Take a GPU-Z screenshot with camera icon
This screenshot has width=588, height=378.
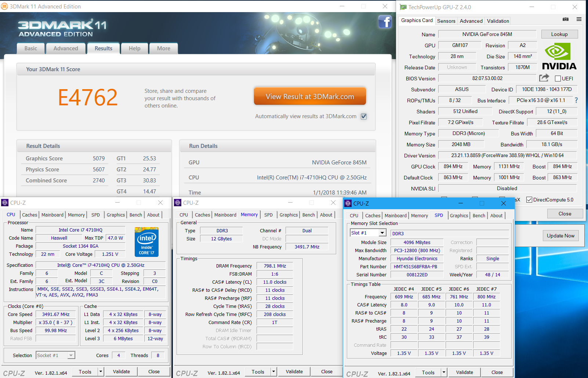566,19
